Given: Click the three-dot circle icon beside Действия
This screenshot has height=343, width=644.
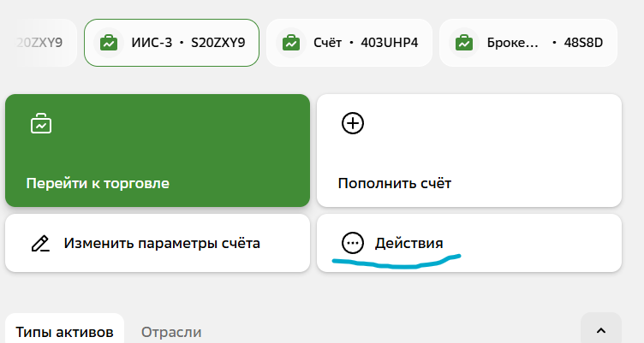Looking at the screenshot, I should (x=353, y=243).
